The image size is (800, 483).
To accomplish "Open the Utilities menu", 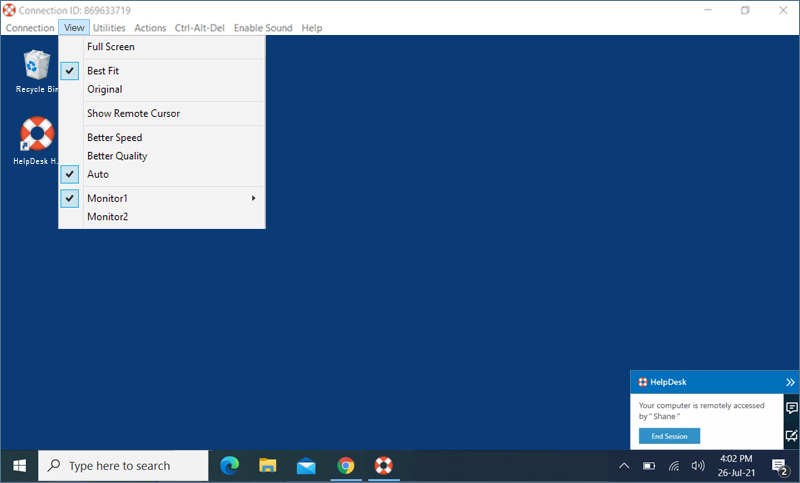I will click(109, 28).
